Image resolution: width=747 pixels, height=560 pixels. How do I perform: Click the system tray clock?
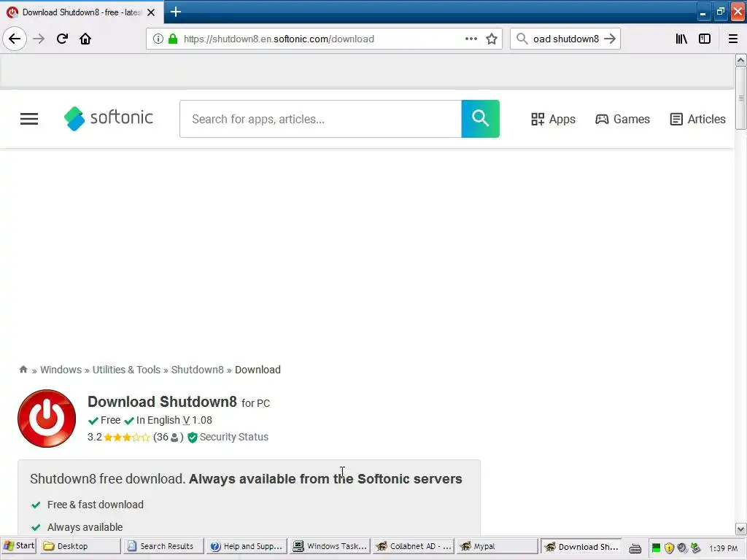click(x=723, y=548)
